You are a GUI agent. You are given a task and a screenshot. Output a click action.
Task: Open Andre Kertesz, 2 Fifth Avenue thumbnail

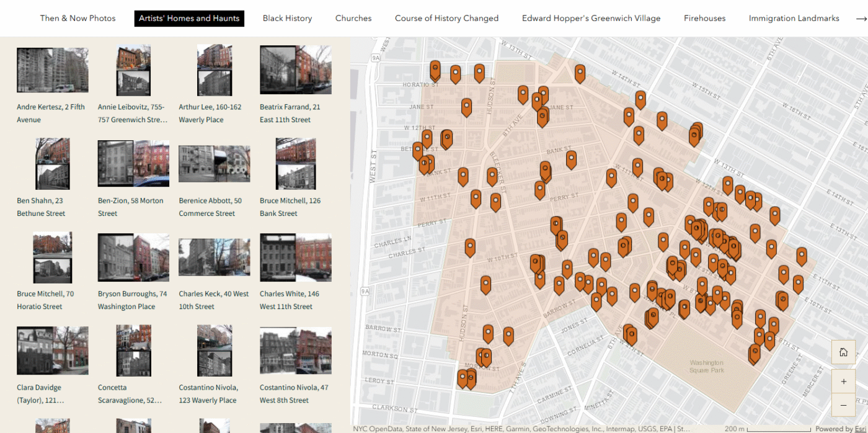point(52,70)
